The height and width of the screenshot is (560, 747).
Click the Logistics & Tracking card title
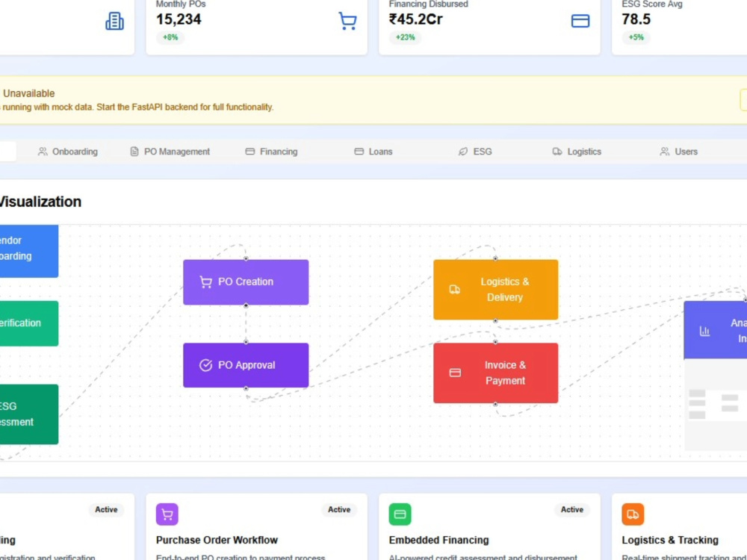point(670,540)
